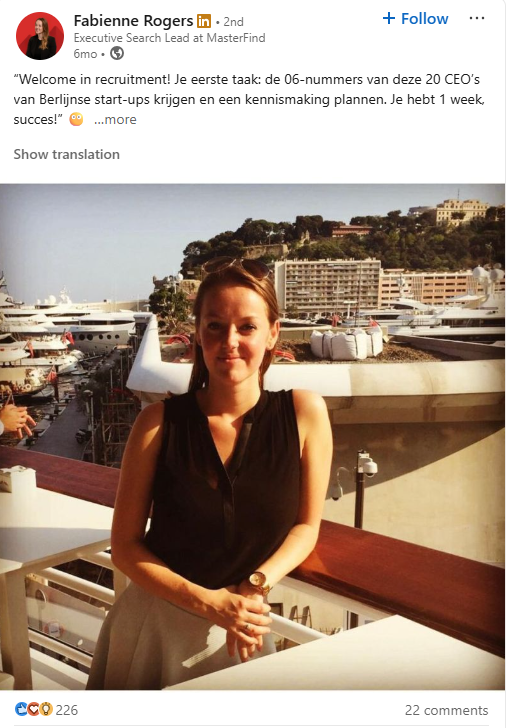
Task: Open the post photo of woman
Action: pos(253,436)
